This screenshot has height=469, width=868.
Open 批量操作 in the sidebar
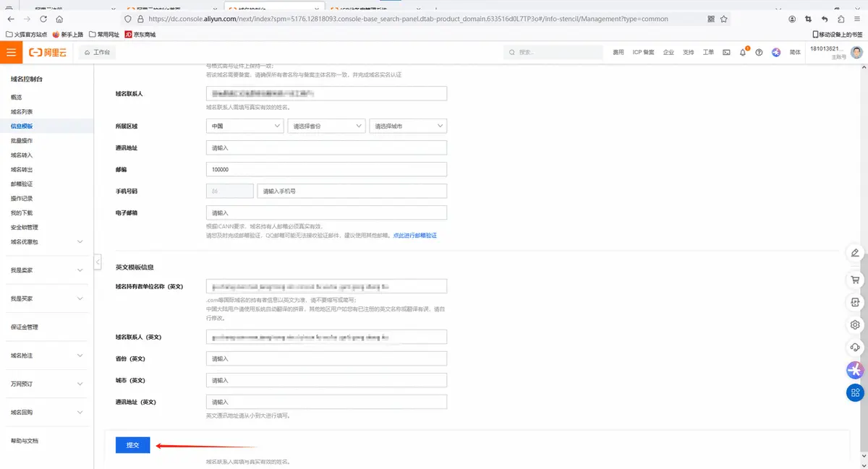coord(22,140)
